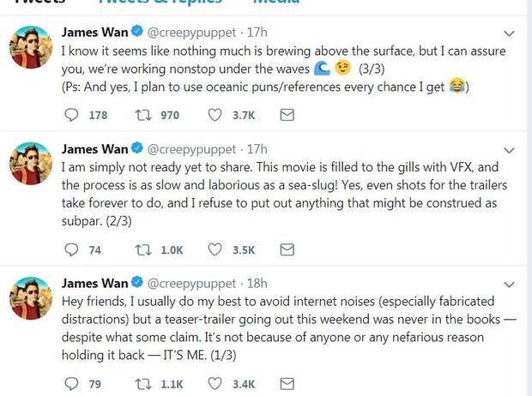Share the (1/3) tweet by direct message
This screenshot has width=532, height=396.
coord(287,383)
